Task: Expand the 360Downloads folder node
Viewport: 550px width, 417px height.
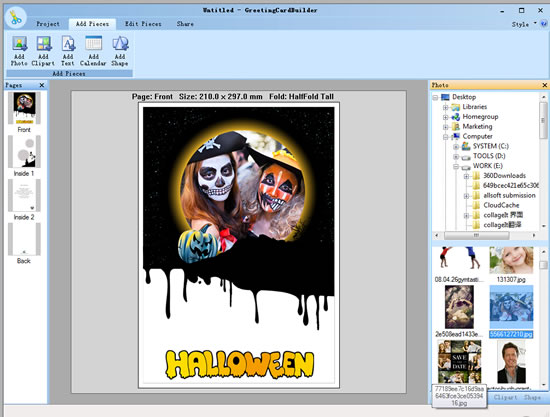Action: [466, 176]
